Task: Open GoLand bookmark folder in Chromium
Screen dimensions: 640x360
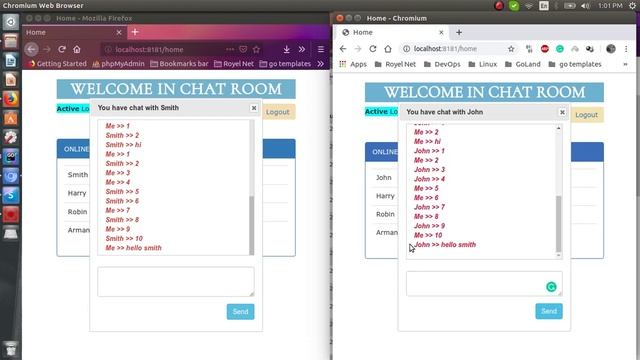Action: coord(522,64)
